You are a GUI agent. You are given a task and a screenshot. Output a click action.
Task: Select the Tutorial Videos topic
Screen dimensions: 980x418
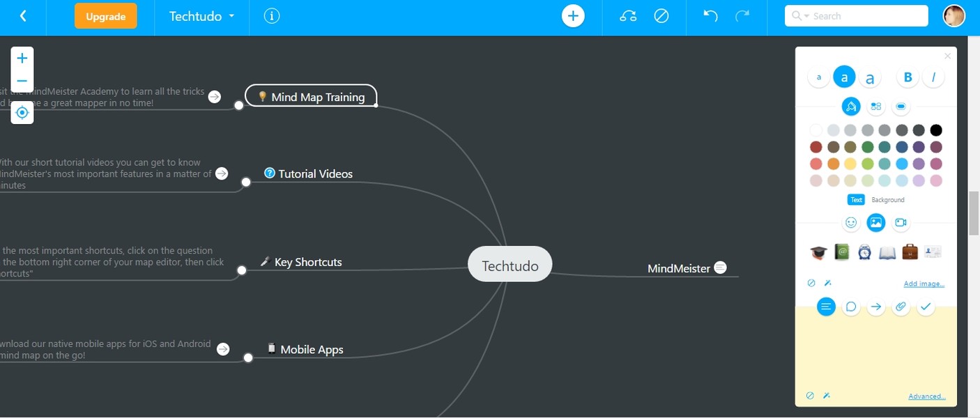(x=309, y=173)
